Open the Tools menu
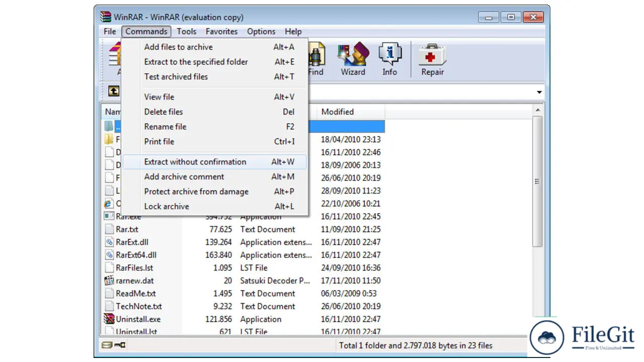644x362 pixels. 186,31
